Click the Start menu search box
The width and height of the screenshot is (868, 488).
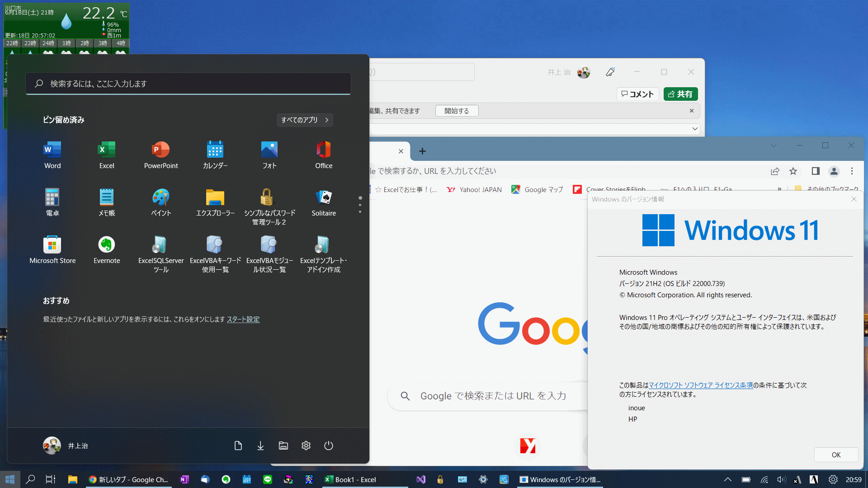188,84
